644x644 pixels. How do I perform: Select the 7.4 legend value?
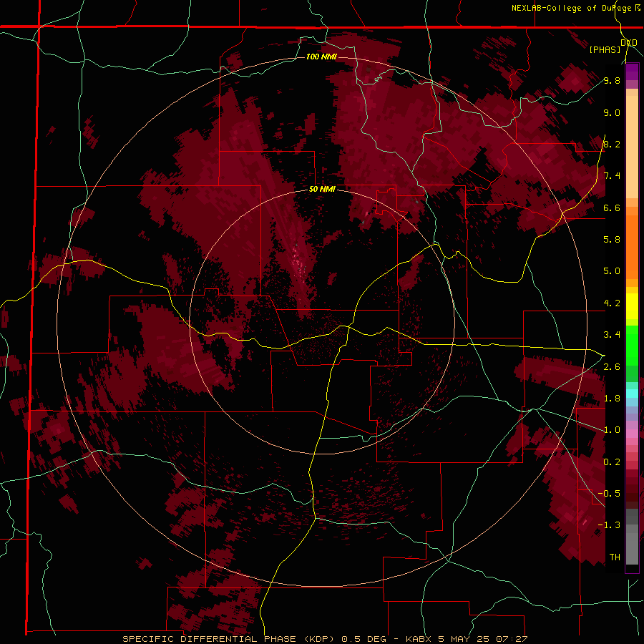(612, 176)
